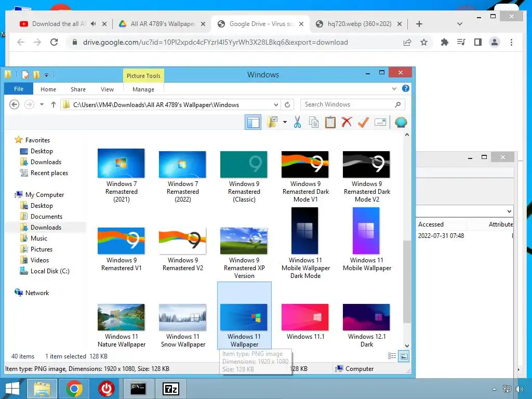Select Local Disk (C:) in navigation pane

tap(50, 271)
